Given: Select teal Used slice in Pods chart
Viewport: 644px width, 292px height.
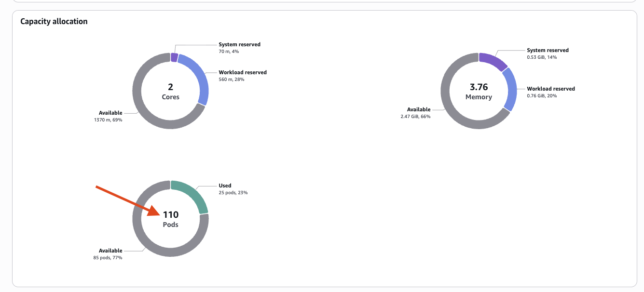Looking at the screenshot, I should (193, 193).
